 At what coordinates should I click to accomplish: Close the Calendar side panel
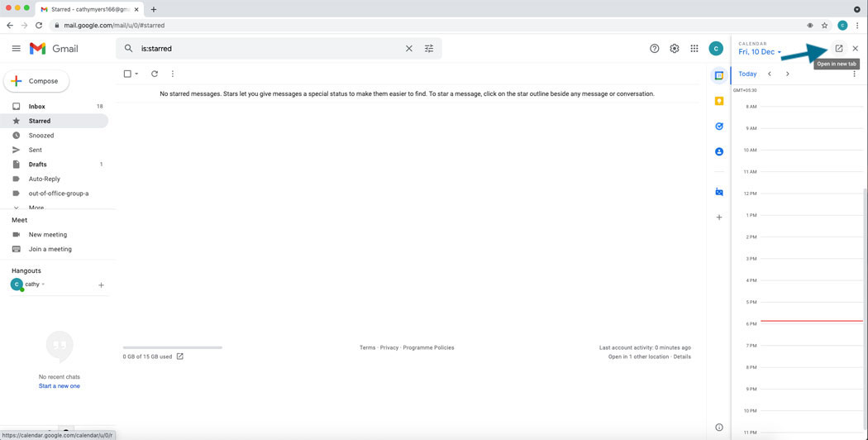pos(856,49)
